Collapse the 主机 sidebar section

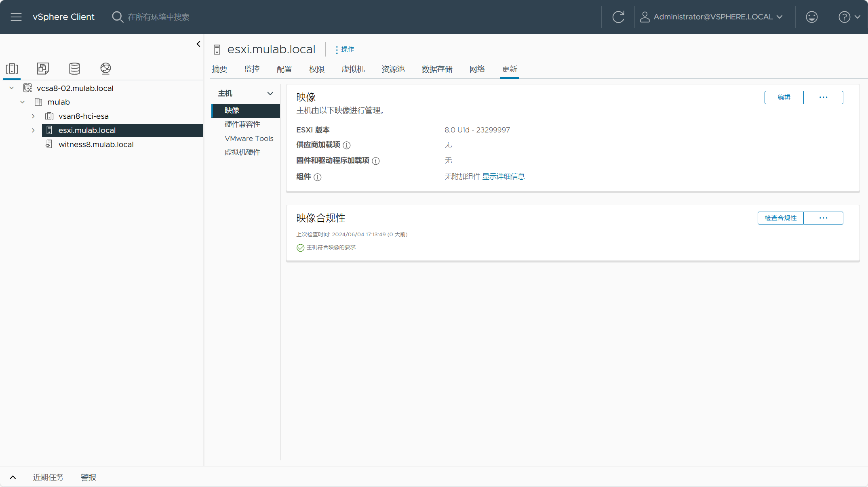tap(270, 94)
